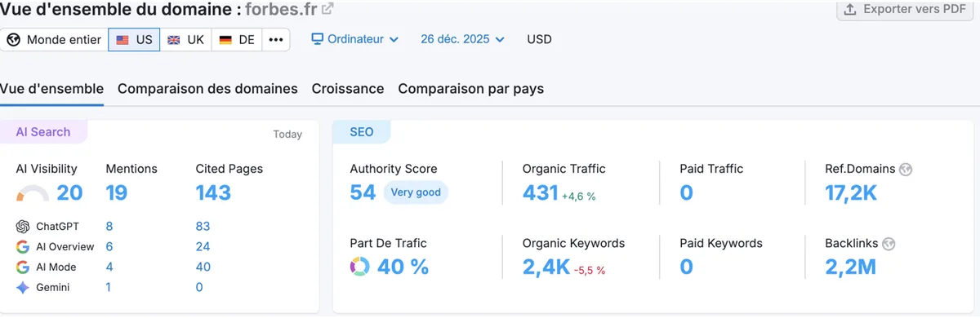
Task: Click AI Overview cited pages count 24
Action: [203, 247]
